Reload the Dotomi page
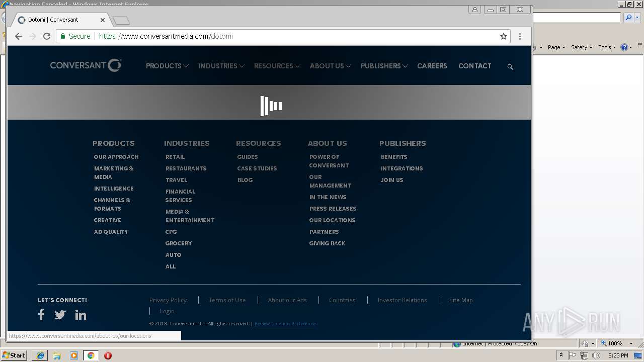The height and width of the screenshot is (362, 644). (47, 36)
